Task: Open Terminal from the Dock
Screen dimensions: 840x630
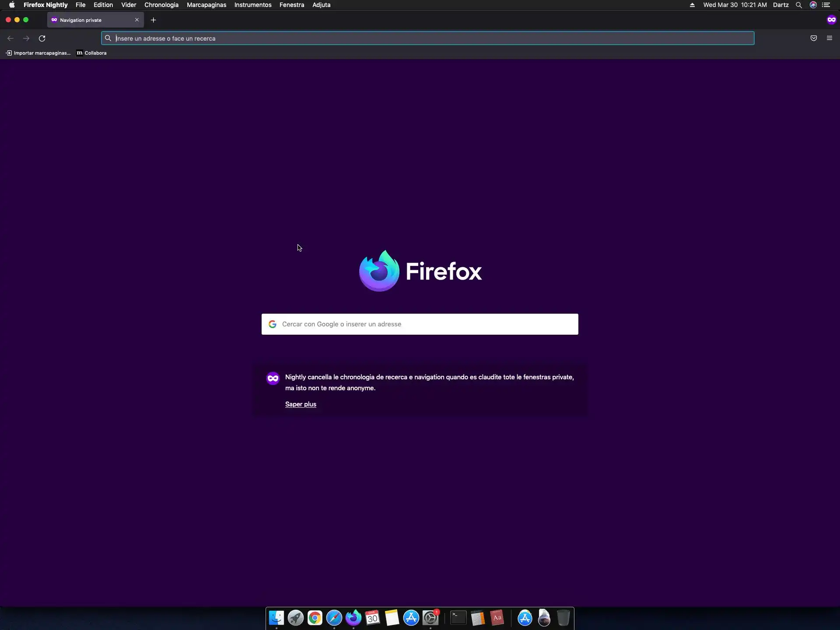Action: [458, 618]
